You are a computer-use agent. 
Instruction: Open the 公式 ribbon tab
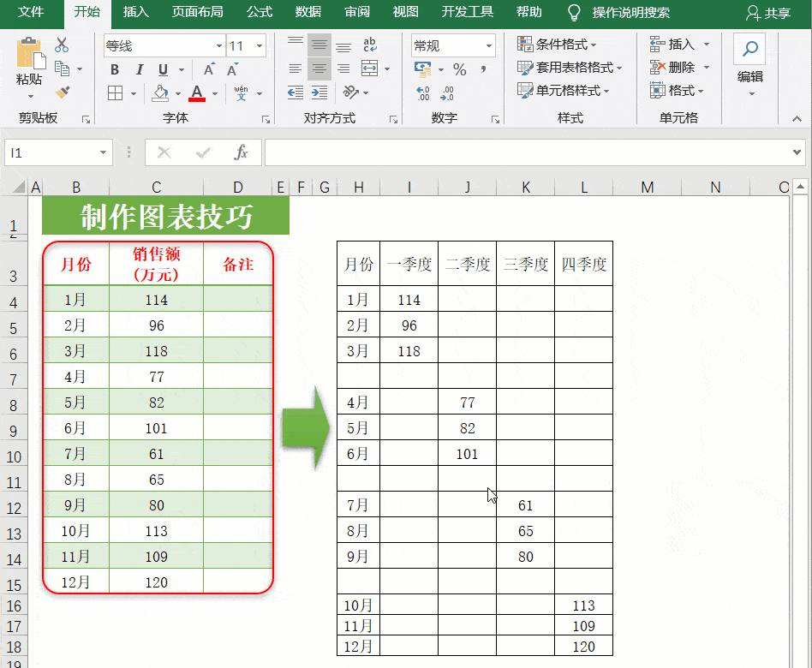coord(259,13)
